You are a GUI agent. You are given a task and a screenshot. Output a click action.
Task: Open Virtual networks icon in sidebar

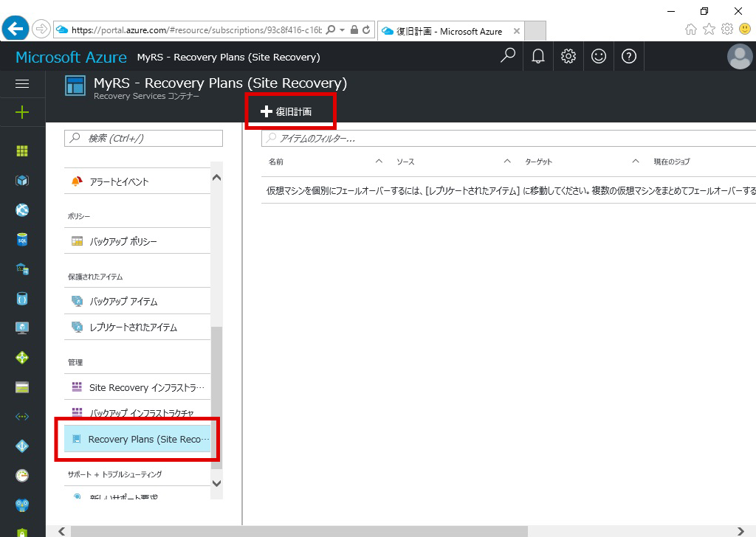pyautogui.click(x=22, y=417)
